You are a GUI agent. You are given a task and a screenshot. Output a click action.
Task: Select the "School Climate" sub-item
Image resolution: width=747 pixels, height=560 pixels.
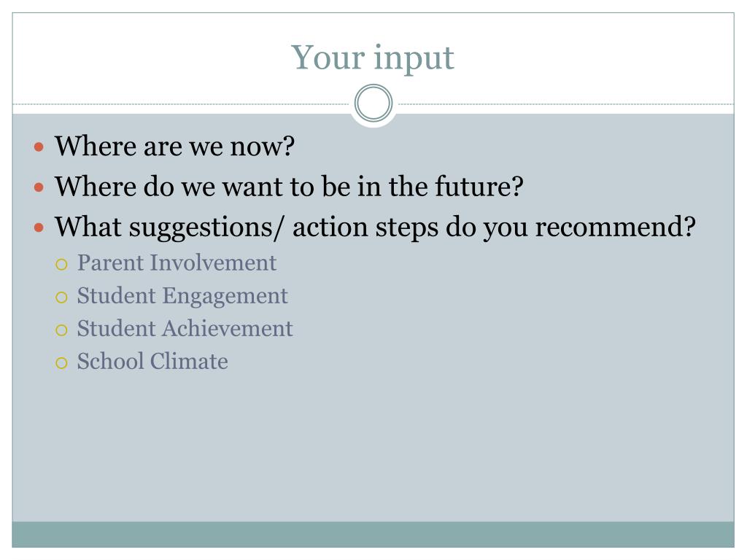coord(152,362)
